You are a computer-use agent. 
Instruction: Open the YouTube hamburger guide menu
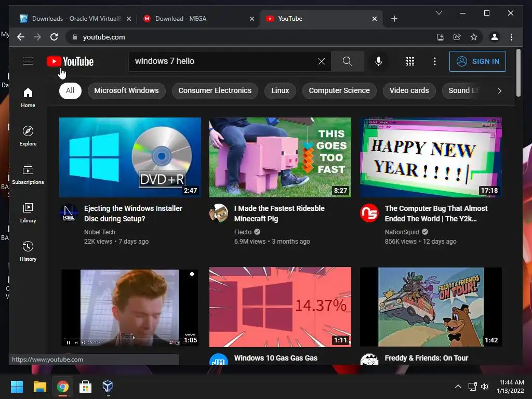pyautogui.click(x=28, y=61)
